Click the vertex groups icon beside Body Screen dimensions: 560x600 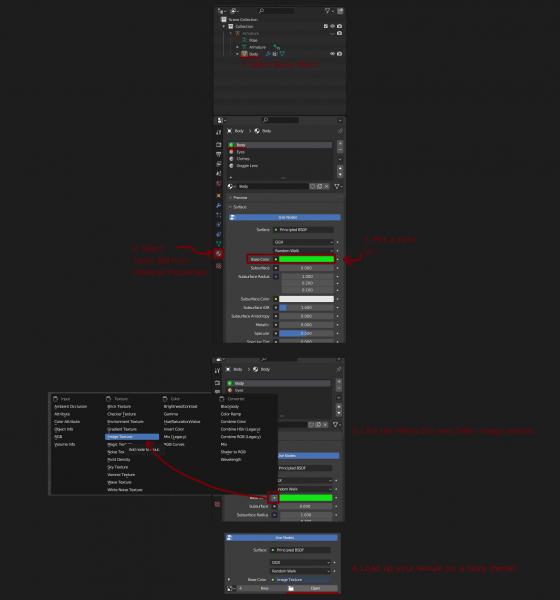pos(275,54)
